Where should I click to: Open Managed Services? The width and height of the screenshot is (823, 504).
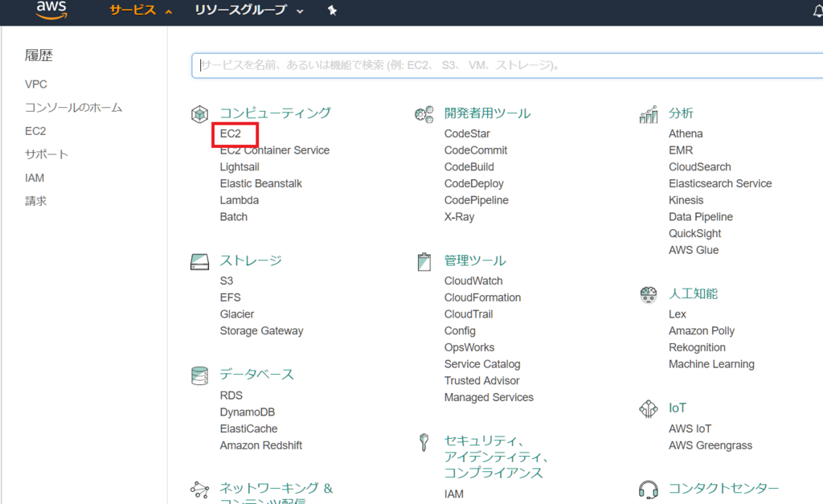click(x=489, y=397)
